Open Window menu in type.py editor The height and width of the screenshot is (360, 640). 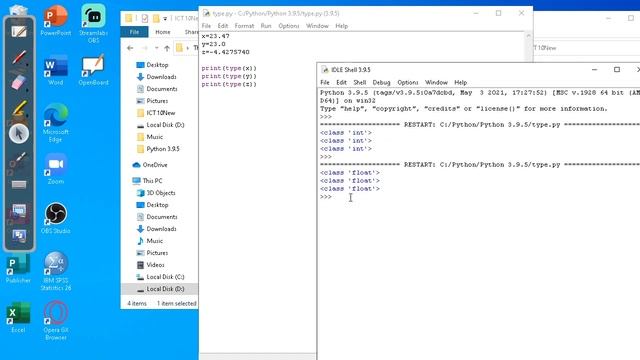click(x=317, y=26)
